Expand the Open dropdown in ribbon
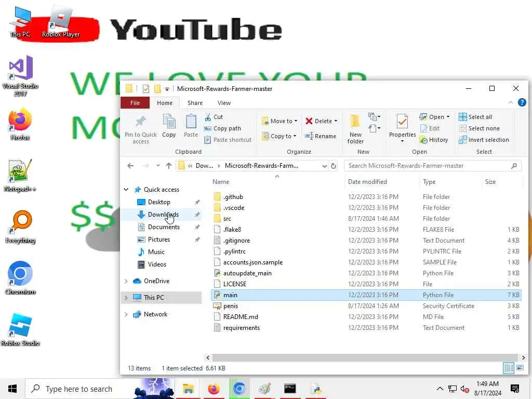532x399 pixels. coord(448,117)
